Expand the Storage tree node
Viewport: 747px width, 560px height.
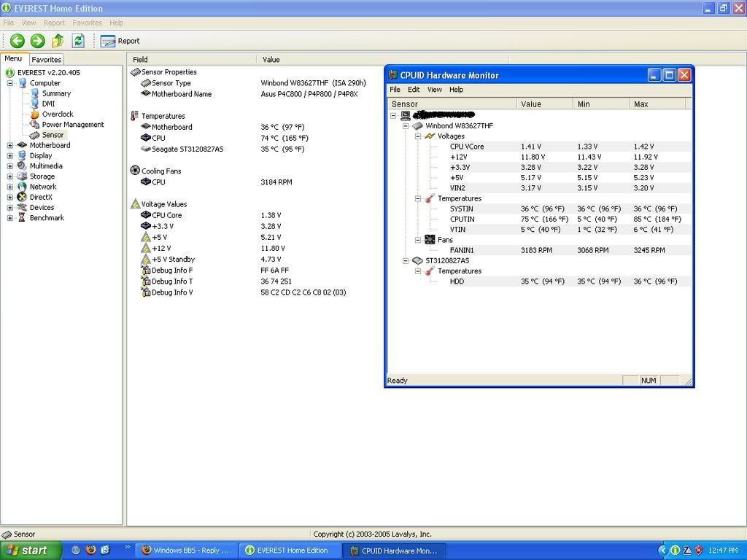point(10,176)
